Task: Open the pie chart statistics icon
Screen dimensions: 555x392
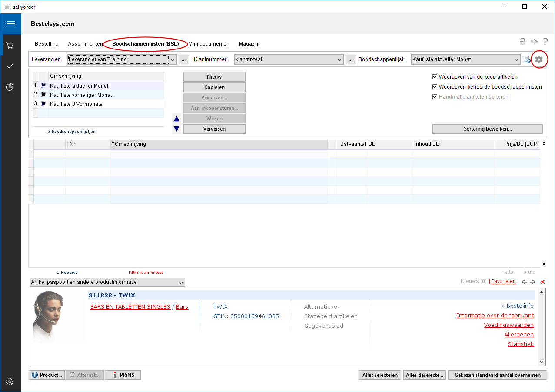Action: [x=10, y=87]
